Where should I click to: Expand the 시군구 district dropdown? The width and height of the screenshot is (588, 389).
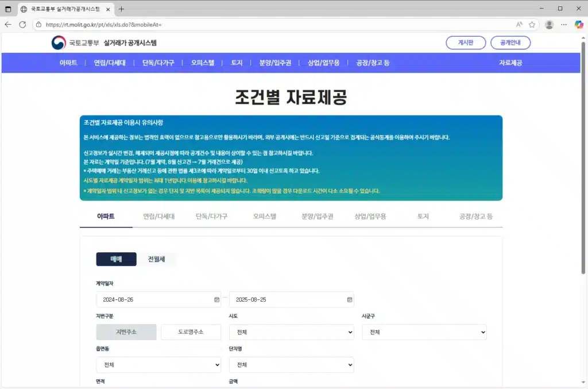[424, 332]
